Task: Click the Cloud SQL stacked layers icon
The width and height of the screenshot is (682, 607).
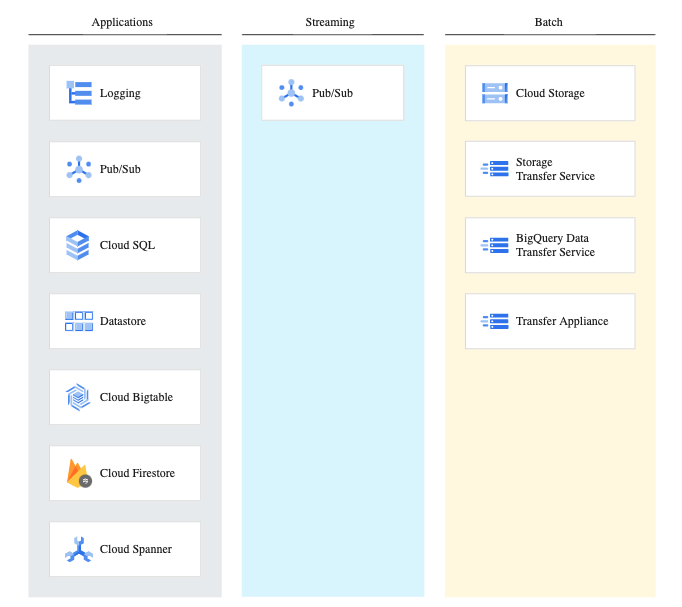Action: tap(78, 245)
